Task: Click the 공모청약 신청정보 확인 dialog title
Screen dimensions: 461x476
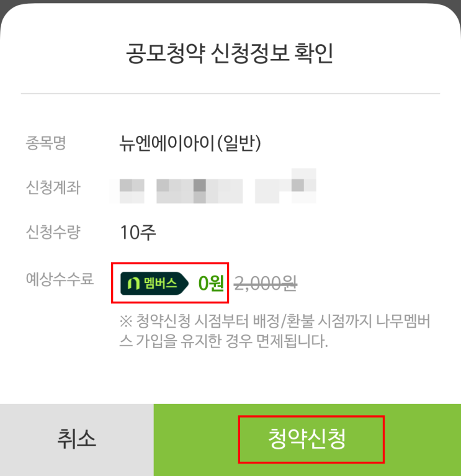Action: [x=230, y=53]
